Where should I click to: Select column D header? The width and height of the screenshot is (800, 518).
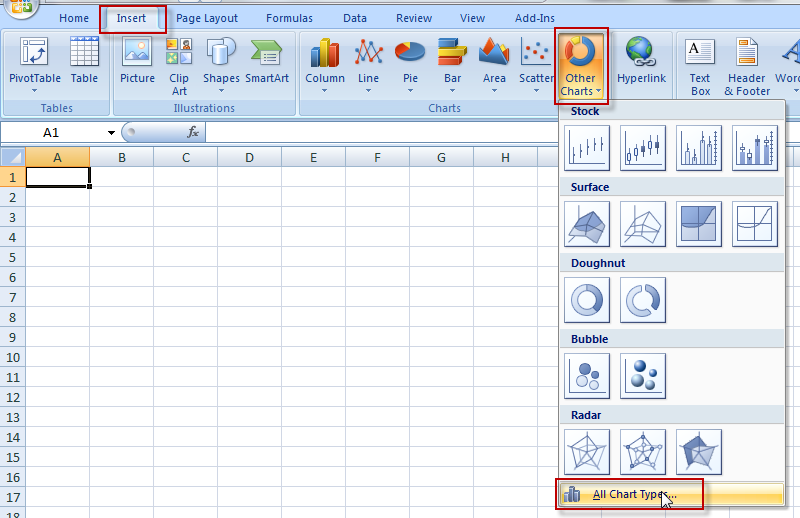pyautogui.click(x=249, y=157)
